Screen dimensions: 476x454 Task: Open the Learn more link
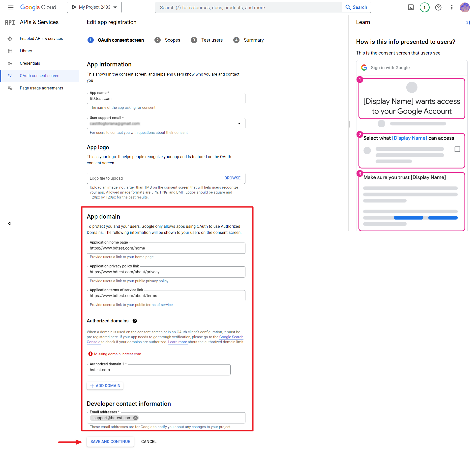click(x=178, y=342)
